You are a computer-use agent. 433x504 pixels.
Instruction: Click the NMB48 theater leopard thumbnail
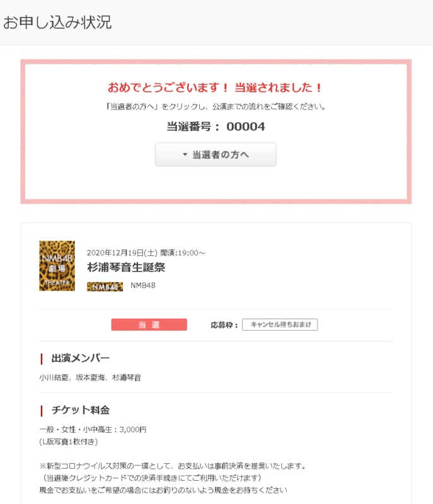(57, 265)
